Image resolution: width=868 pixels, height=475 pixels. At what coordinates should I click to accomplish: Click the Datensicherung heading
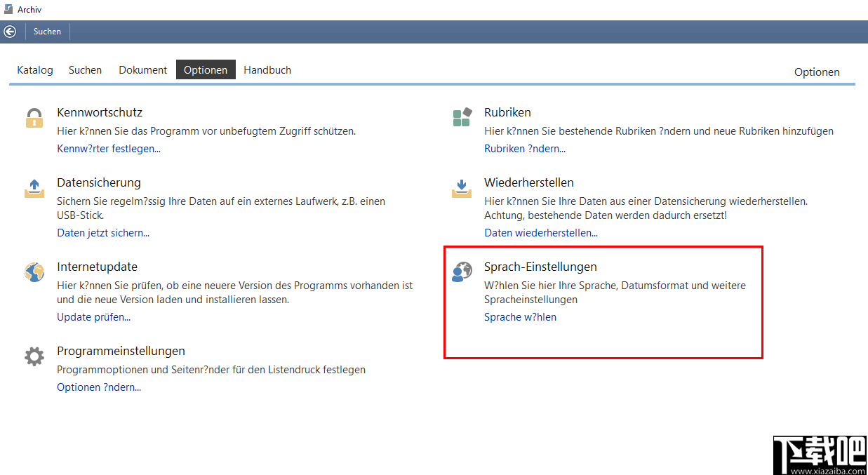coord(99,182)
